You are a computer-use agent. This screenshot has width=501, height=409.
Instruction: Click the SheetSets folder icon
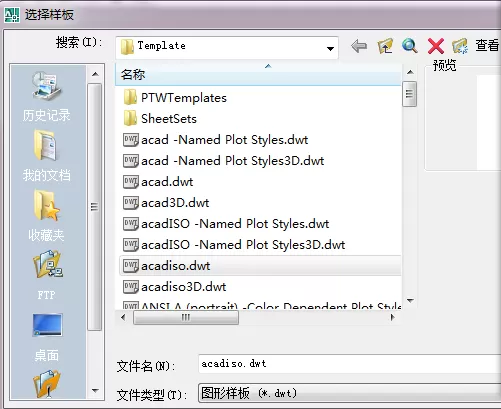[x=130, y=118]
